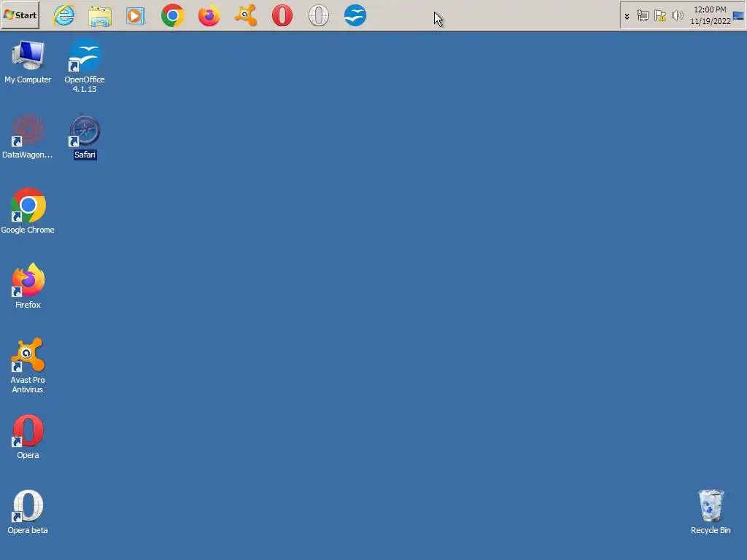747x560 pixels.
Task: Click the Show Desktop tray button
Action: [738, 16]
